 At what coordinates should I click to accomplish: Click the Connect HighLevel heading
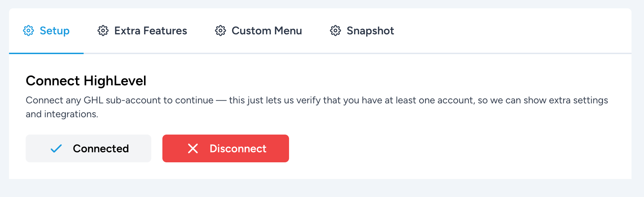click(x=86, y=81)
